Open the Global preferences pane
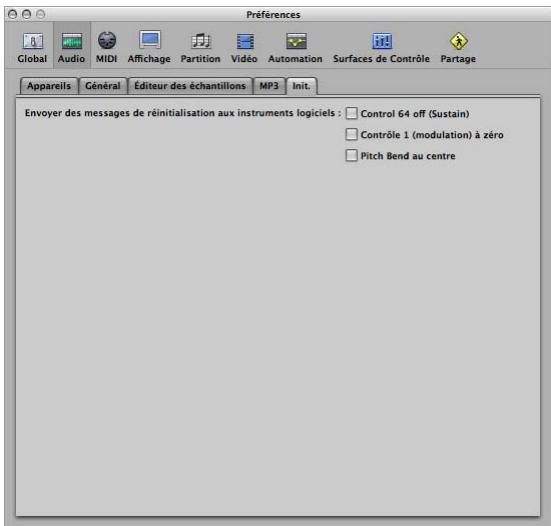The image size is (551, 526). click(x=32, y=48)
